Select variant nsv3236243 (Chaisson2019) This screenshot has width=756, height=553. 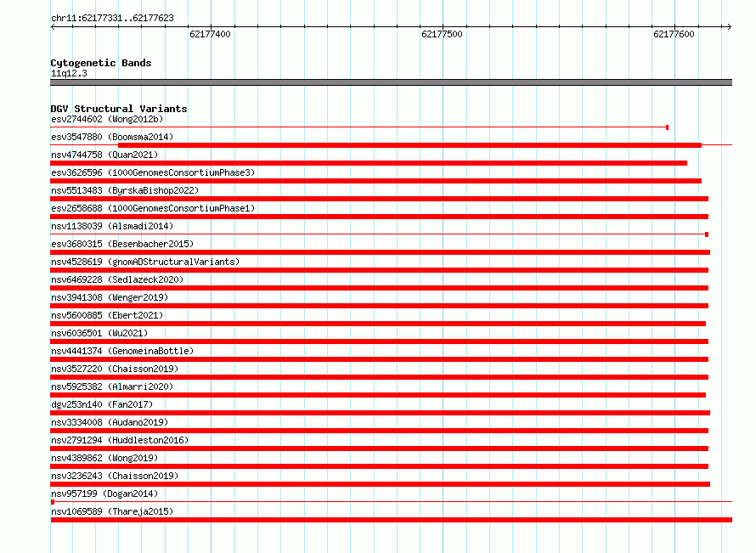[x=115, y=476]
